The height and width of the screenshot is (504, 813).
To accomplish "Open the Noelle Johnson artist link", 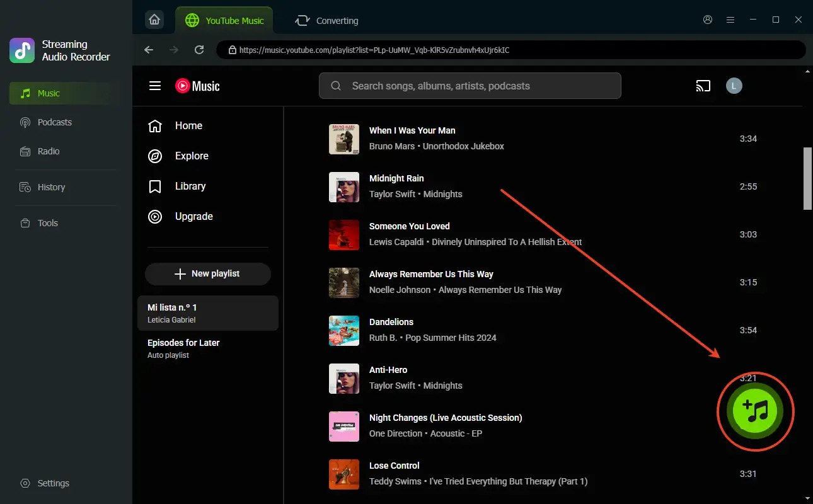I will (x=400, y=290).
